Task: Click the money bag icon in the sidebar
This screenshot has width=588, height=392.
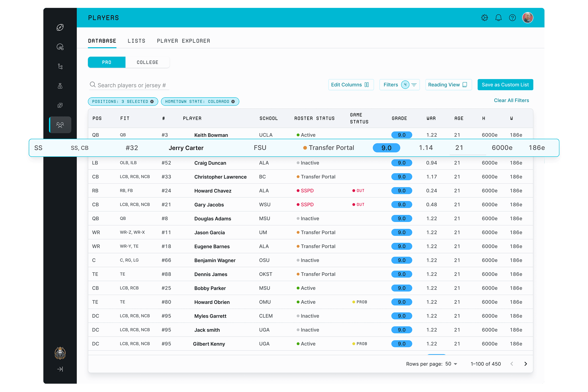Action: coord(60,86)
